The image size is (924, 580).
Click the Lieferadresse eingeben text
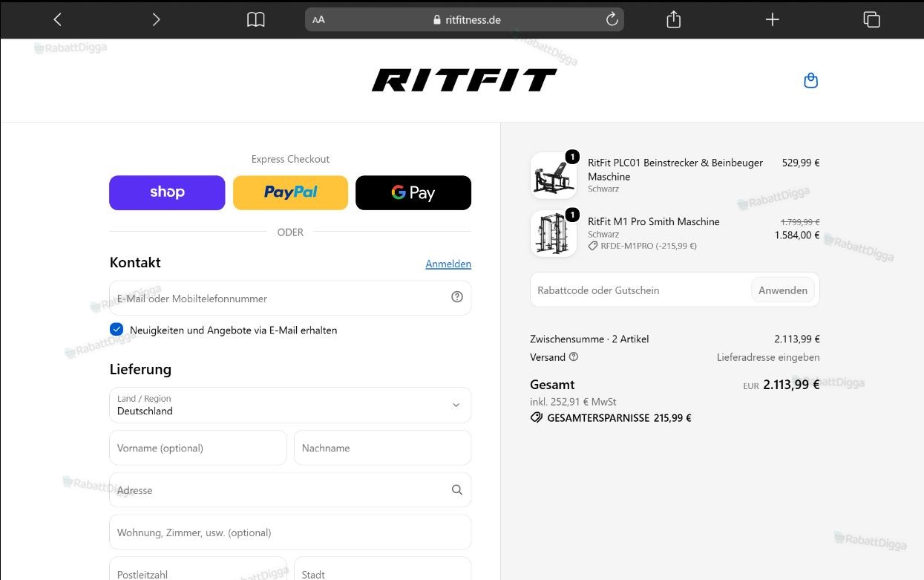(x=768, y=357)
